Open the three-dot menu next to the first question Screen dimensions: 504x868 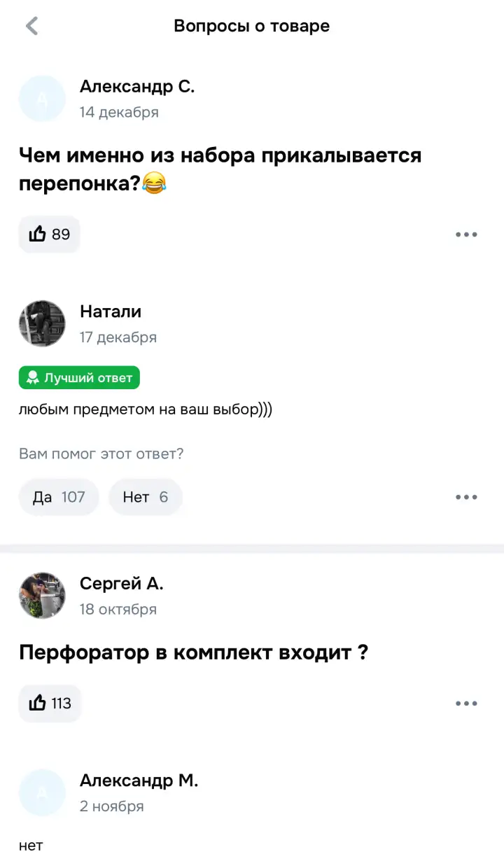click(x=465, y=234)
